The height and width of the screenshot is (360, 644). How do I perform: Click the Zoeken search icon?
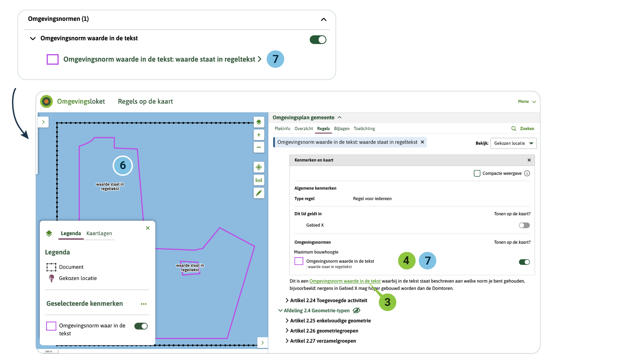click(x=514, y=129)
